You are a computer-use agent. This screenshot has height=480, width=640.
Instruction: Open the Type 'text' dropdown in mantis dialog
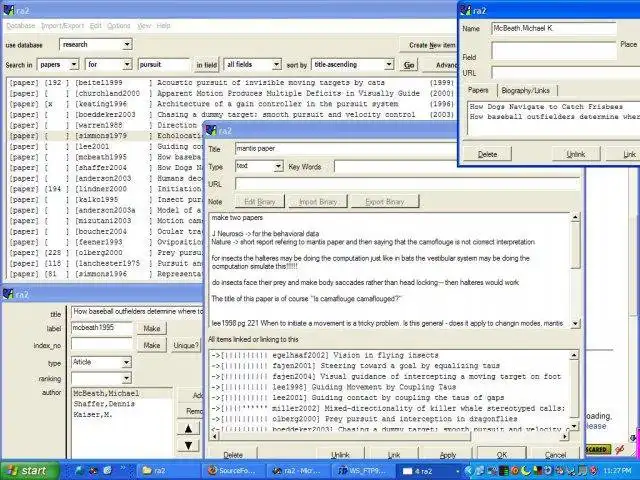(x=278, y=166)
